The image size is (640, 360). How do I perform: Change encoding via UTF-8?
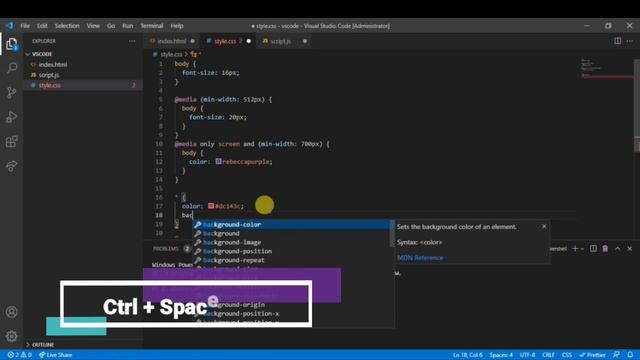pos(527,355)
